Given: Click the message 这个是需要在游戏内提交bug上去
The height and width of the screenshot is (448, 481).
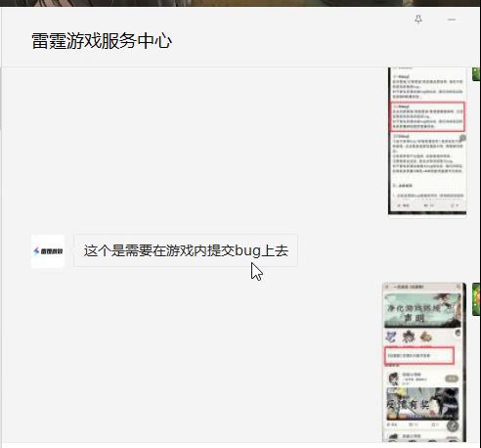Looking at the screenshot, I should pos(186,250).
